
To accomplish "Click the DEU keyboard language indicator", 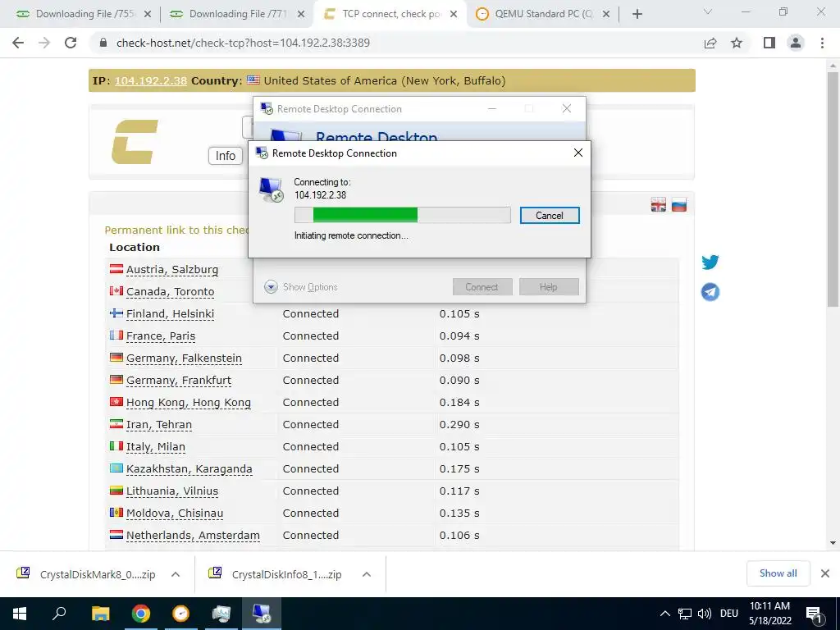I will coord(728,614).
